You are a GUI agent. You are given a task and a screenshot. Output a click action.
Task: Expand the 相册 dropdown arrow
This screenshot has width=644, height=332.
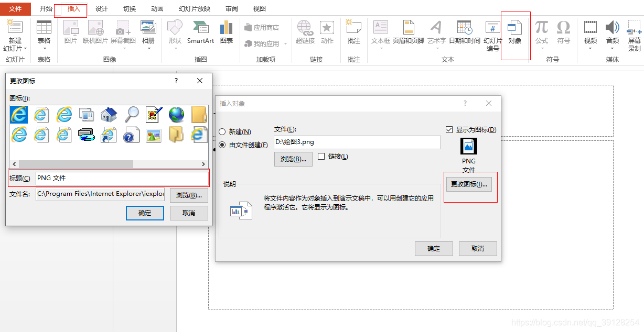tap(148, 49)
